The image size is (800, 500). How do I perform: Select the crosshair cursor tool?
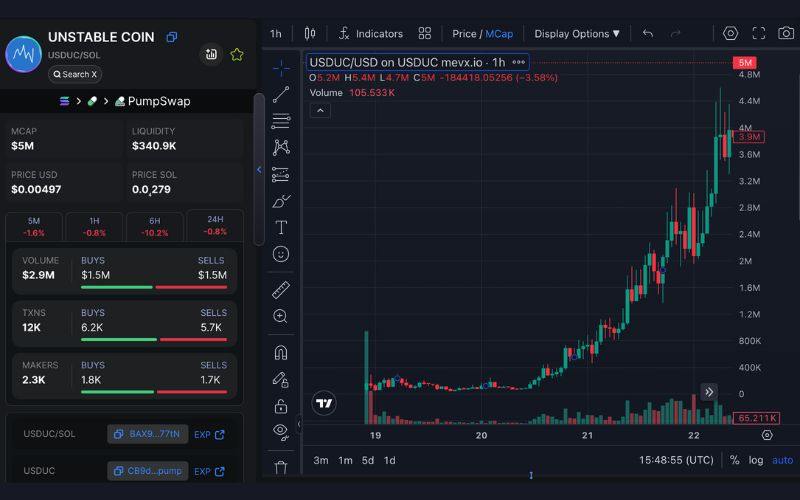coord(281,68)
